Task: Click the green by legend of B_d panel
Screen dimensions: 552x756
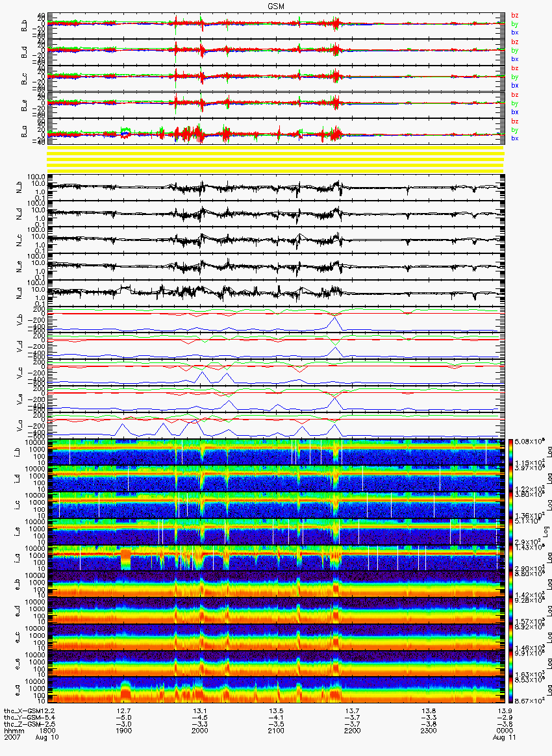Action: pyautogui.click(x=515, y=50)
